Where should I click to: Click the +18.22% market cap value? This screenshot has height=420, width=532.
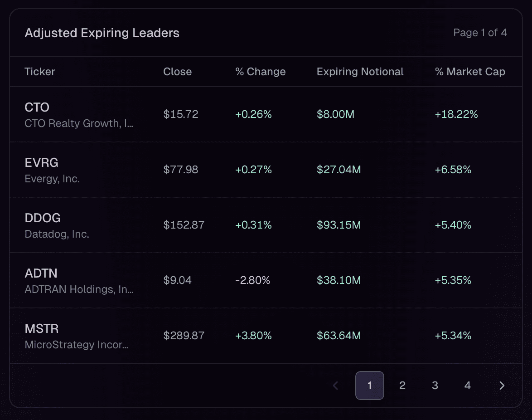point(456,114)
